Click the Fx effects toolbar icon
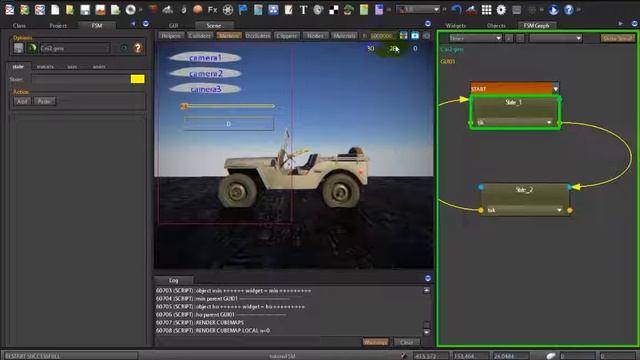The image size is (640, 360). click(212, 9)
